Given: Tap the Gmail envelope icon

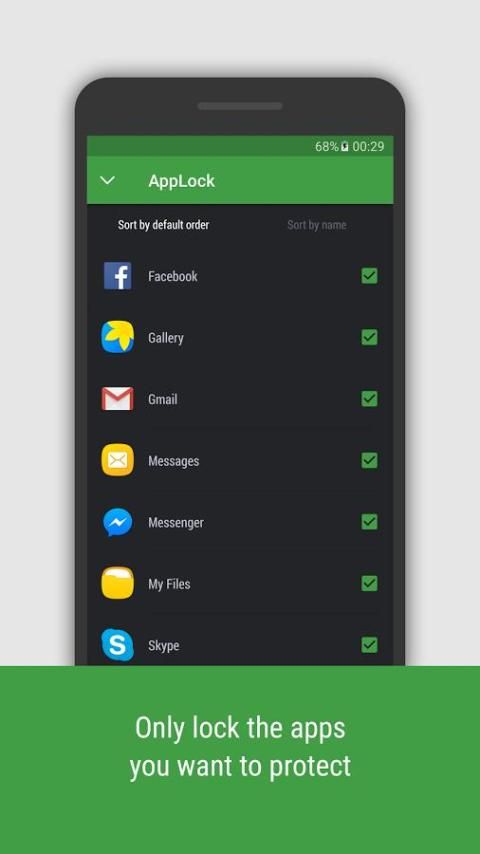Looking at the screenshot, I should (118, 399).
